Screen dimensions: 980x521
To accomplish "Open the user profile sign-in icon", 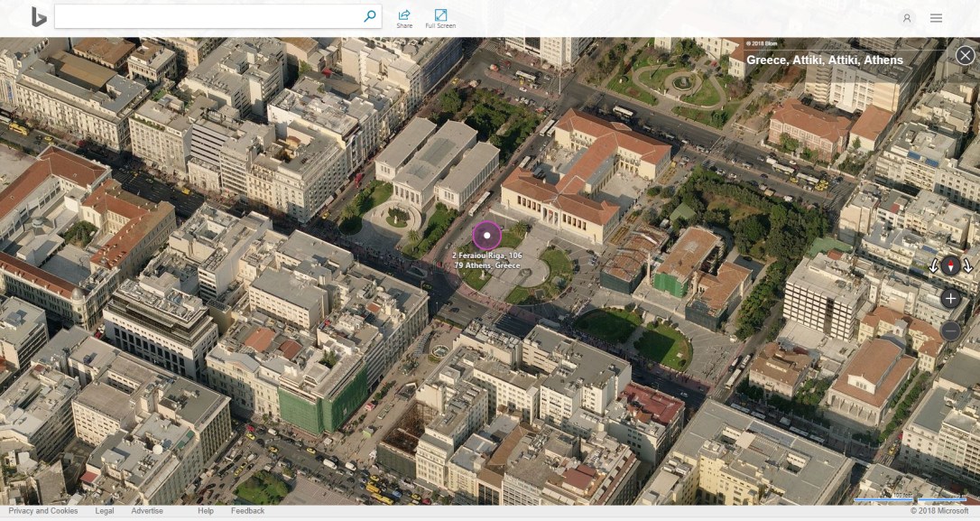I will (905, 17).
